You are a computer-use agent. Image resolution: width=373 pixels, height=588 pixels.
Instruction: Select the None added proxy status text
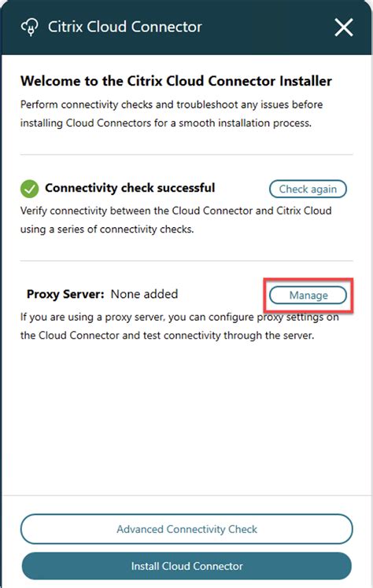144,294
